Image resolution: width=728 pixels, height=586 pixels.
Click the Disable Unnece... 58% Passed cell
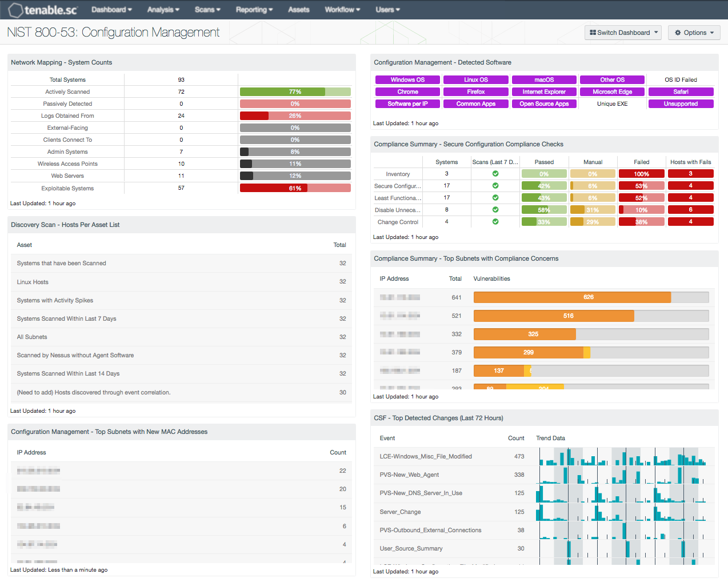(544, 210)
